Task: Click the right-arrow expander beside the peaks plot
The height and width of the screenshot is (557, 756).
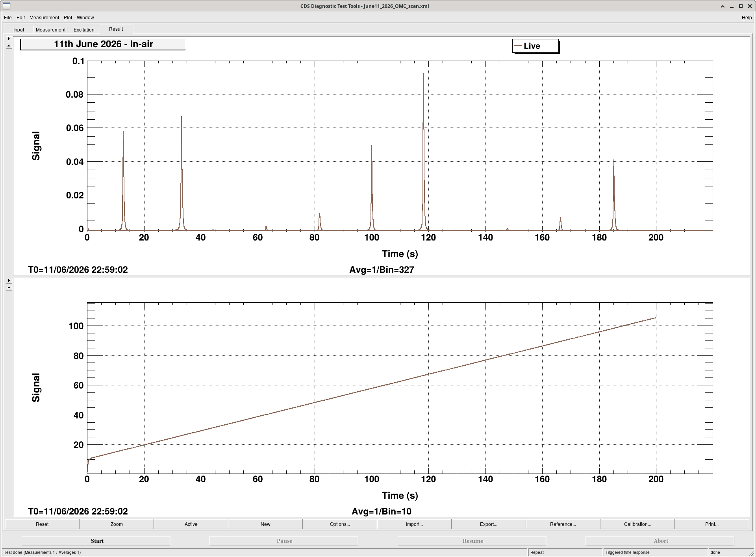Action: pyautogui.click(x=9, y=39)
